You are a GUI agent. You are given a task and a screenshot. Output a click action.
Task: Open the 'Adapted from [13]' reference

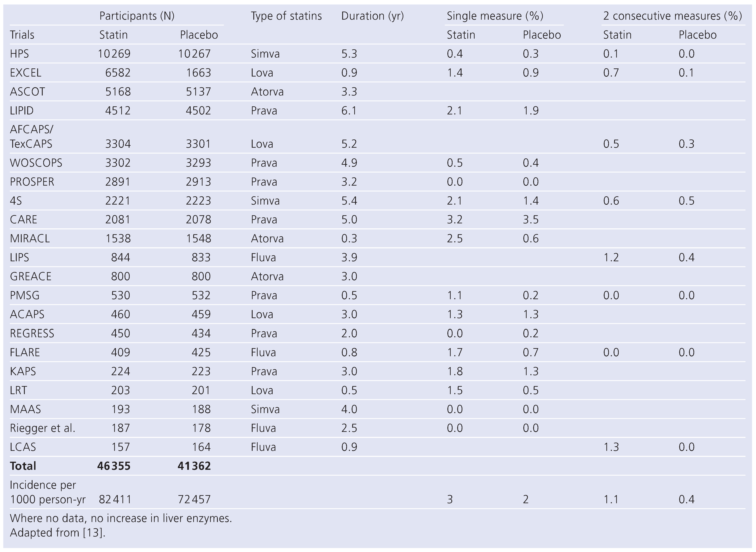coord(58,533)
